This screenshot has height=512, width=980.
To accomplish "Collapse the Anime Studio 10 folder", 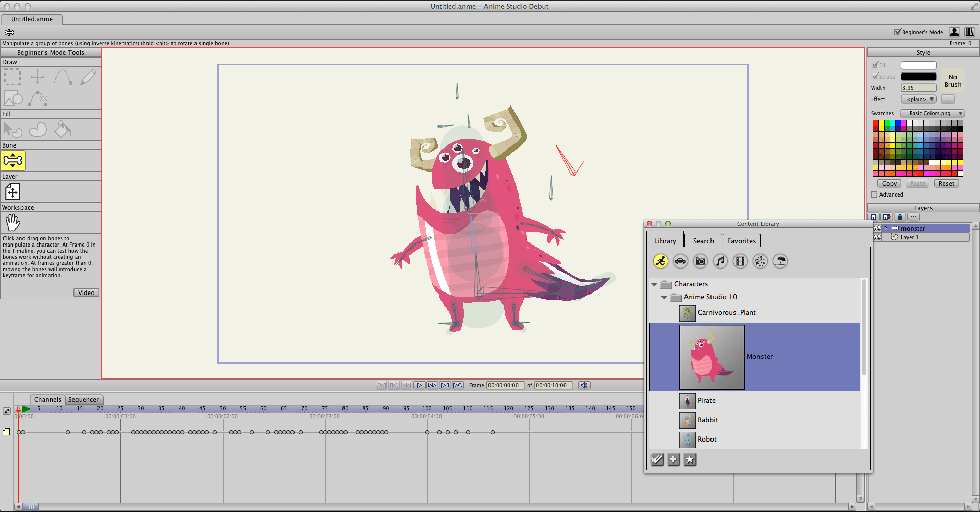I will pos(664,297).
